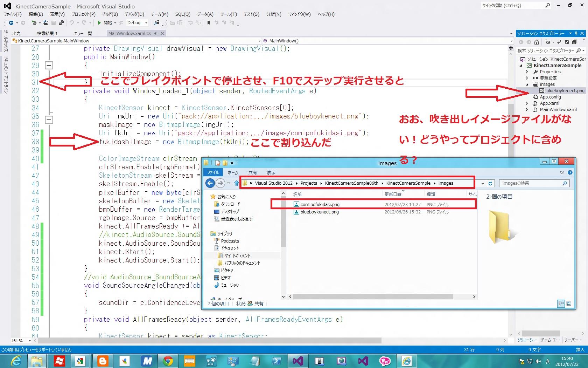This screenshot has width=588, height=368.
Task: Click the Home icon in Solution Explorer
Action: [536, 42]
